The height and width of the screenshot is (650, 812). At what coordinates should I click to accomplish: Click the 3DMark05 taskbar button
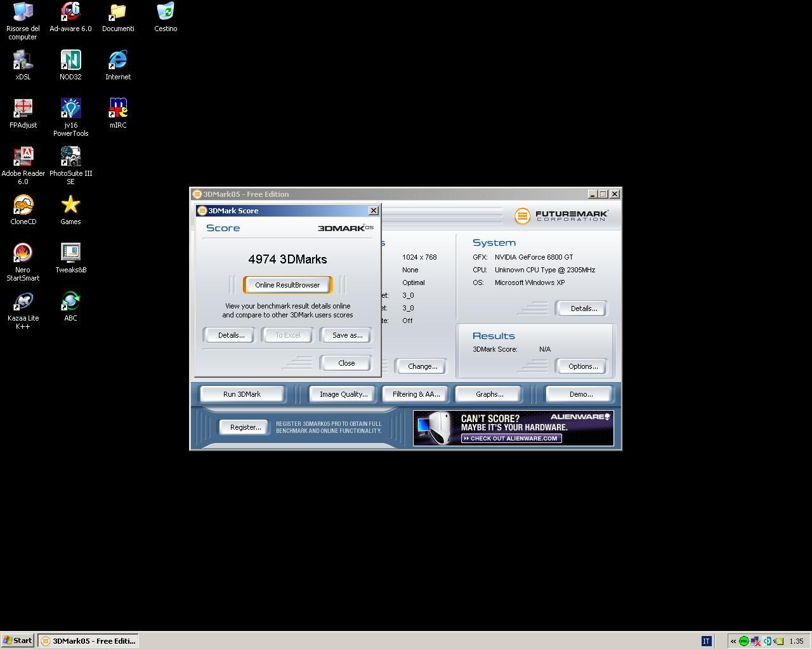click(88, 641)
